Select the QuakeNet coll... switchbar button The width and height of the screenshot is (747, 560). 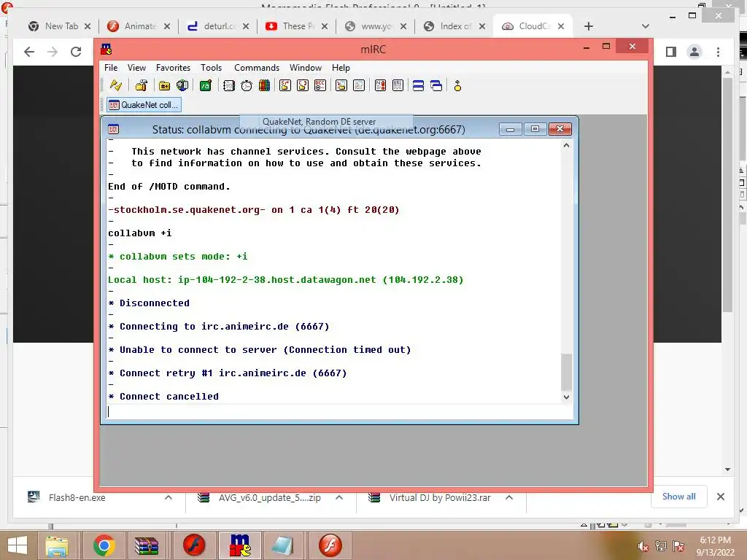144,105
